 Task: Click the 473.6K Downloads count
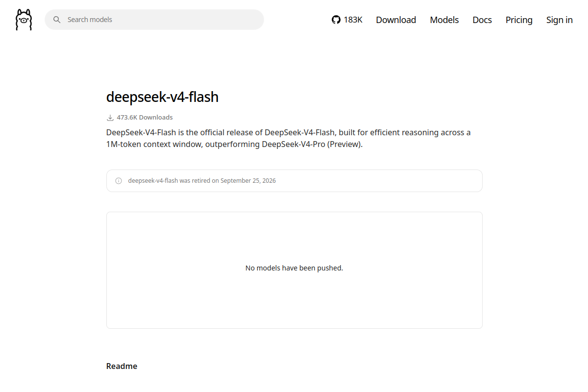coord(145,118)
